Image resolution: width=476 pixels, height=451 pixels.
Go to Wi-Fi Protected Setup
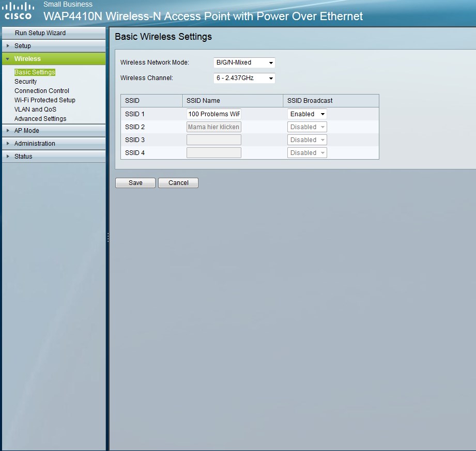click(44, 100)
